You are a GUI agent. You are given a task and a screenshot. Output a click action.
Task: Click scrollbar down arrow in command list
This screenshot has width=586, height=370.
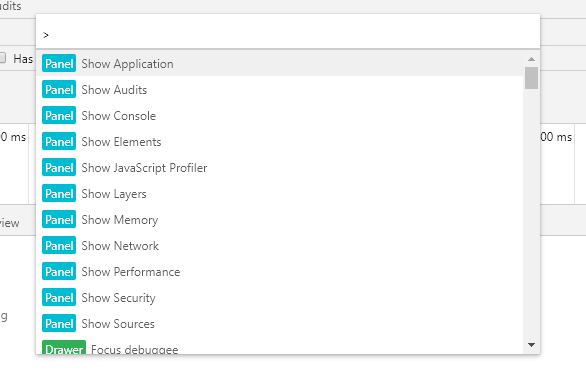tap(531, 345)
